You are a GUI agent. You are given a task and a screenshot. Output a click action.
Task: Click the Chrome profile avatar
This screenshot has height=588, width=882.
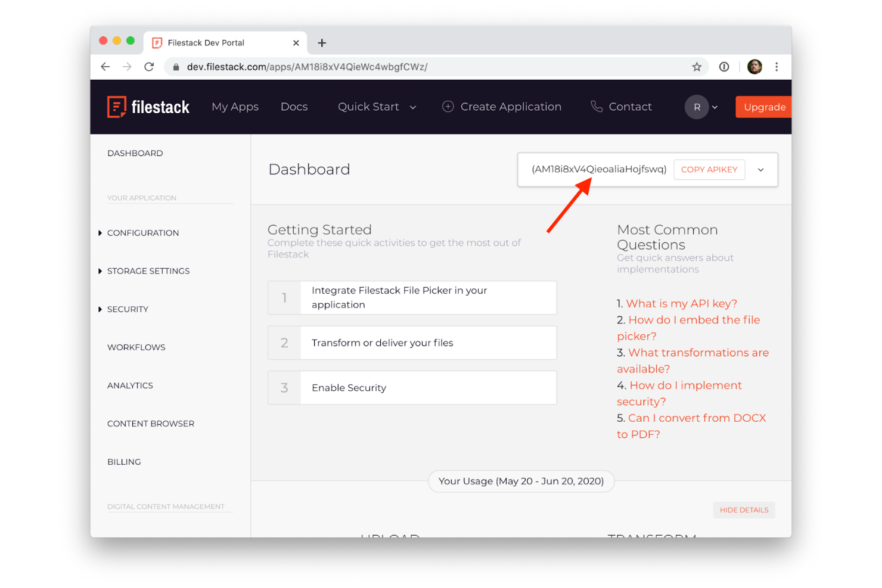[x=754, y=67]
